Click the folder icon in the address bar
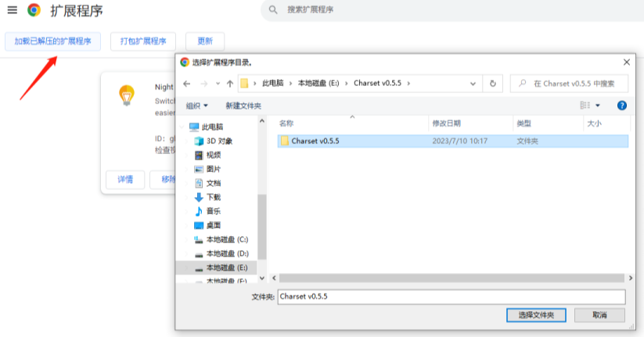 244,84
